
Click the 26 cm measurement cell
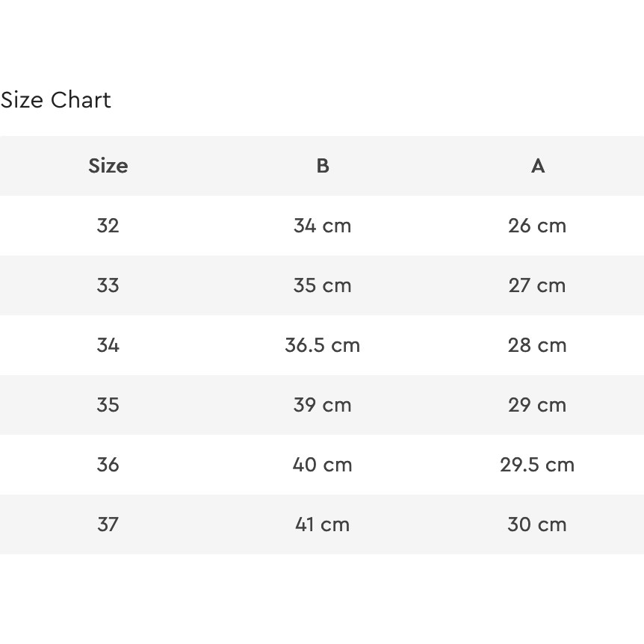pyautogui.click(x=537, y=226)
